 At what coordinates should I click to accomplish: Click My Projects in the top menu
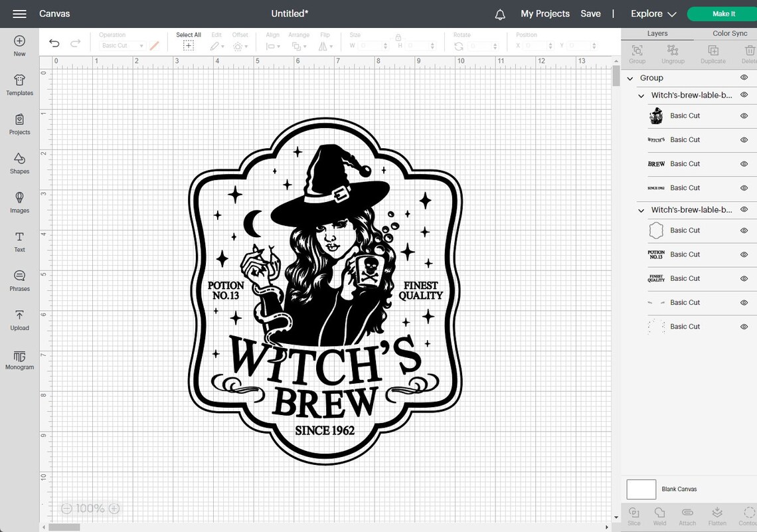click(545, 13)
